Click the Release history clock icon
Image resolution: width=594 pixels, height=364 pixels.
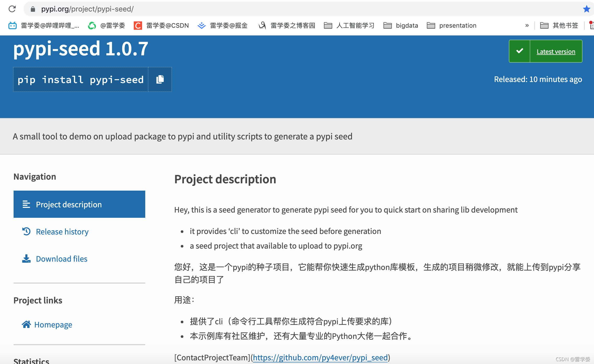point(26,231)
